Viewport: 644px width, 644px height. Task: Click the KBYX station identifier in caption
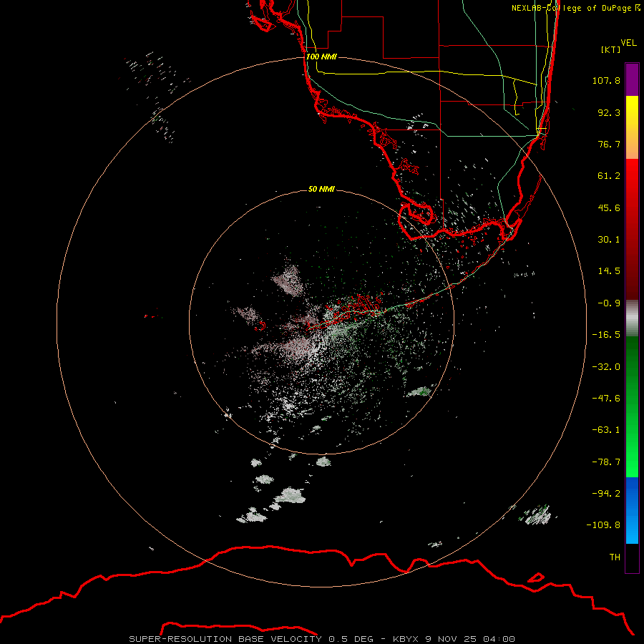(x=406, y=639)
